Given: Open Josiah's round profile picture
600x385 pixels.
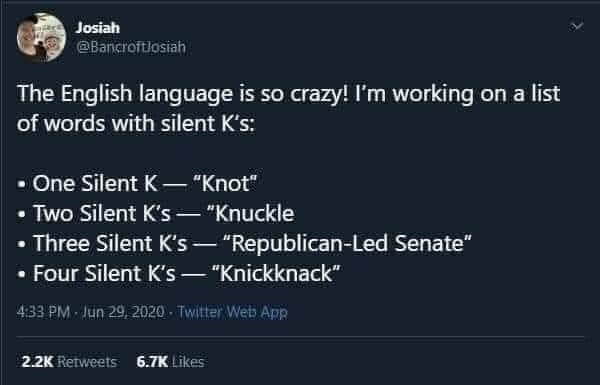Looking at the screenshot, I should [x=41, y=38].
